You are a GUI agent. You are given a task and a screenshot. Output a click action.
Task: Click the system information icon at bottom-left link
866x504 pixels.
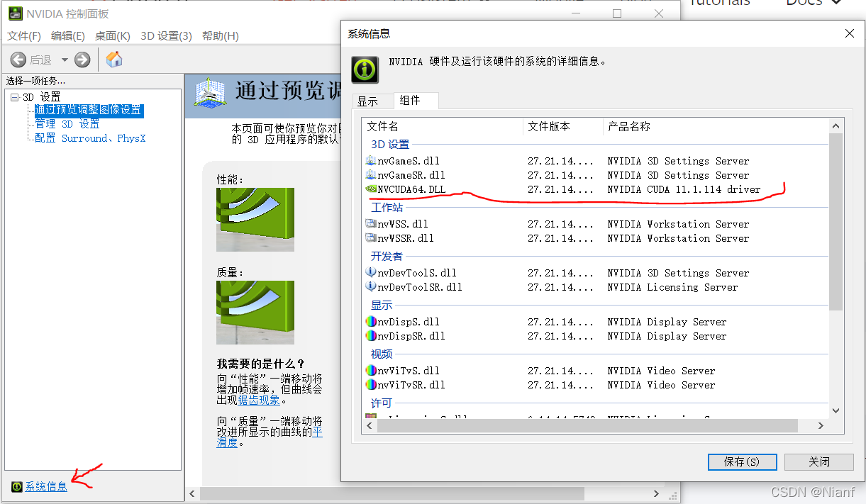(17, 487)
